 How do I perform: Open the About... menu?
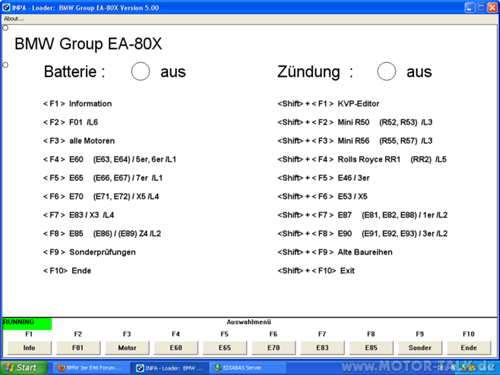coord(14,19)
